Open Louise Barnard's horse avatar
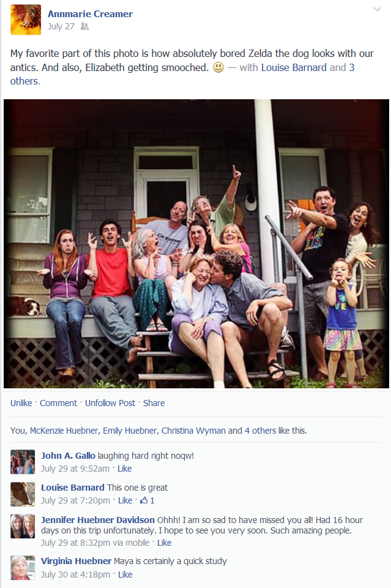 point(23,494)
